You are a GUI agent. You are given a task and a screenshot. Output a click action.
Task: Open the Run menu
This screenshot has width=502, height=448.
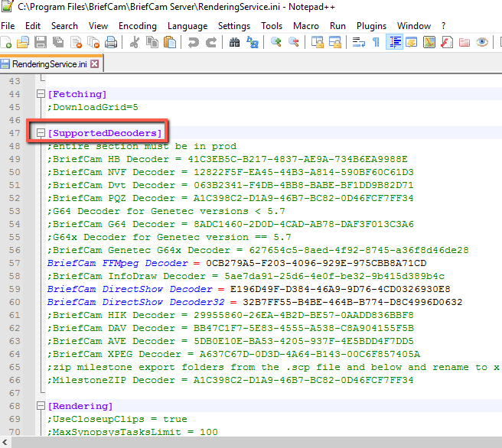(337, 26)
